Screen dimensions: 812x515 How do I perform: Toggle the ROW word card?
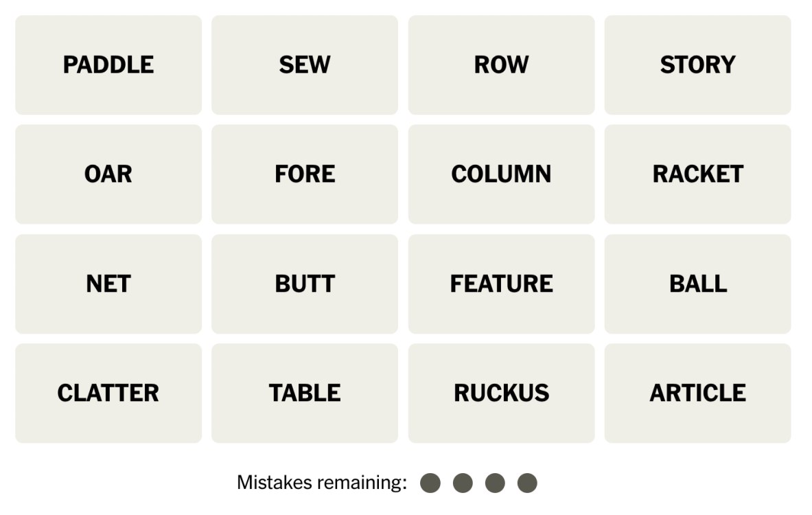tap(501, 65)
